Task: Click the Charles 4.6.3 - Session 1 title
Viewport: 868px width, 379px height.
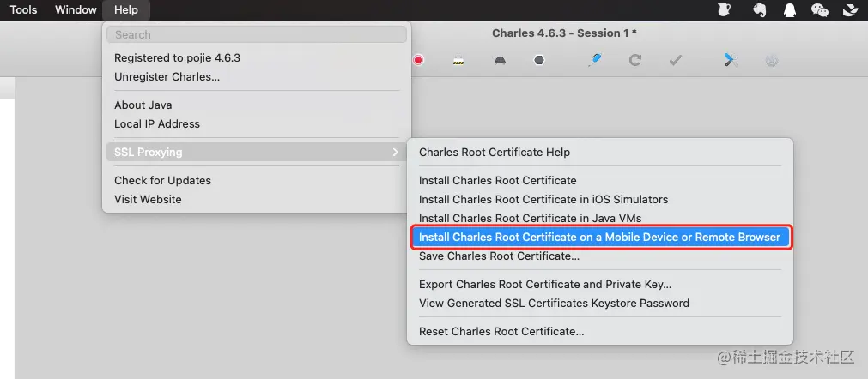Action: point(564,33)
